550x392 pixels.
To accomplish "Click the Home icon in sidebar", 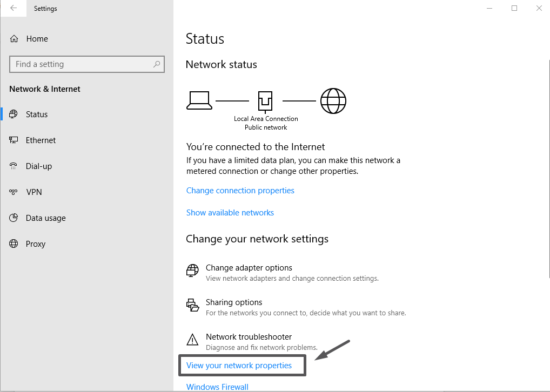I will (x=14, y=39).
